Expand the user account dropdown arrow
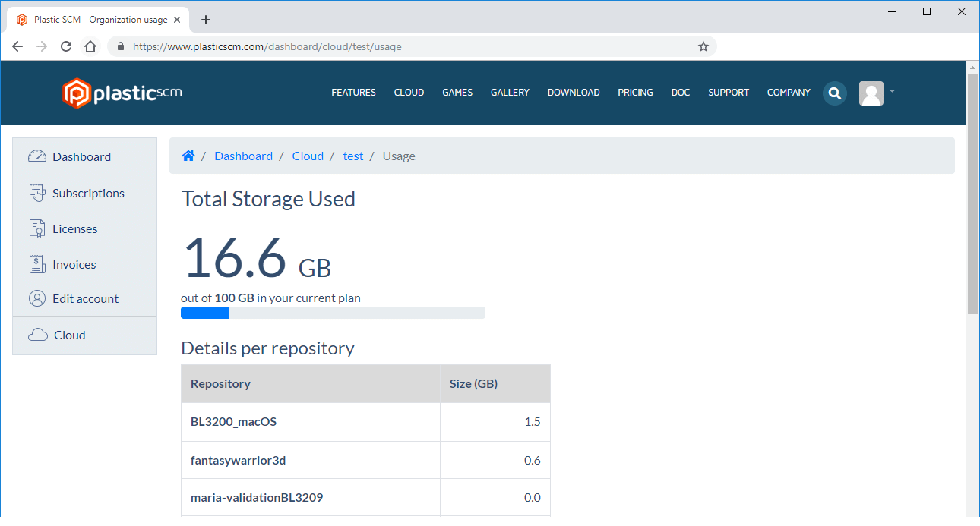 [x=892, y=91]
